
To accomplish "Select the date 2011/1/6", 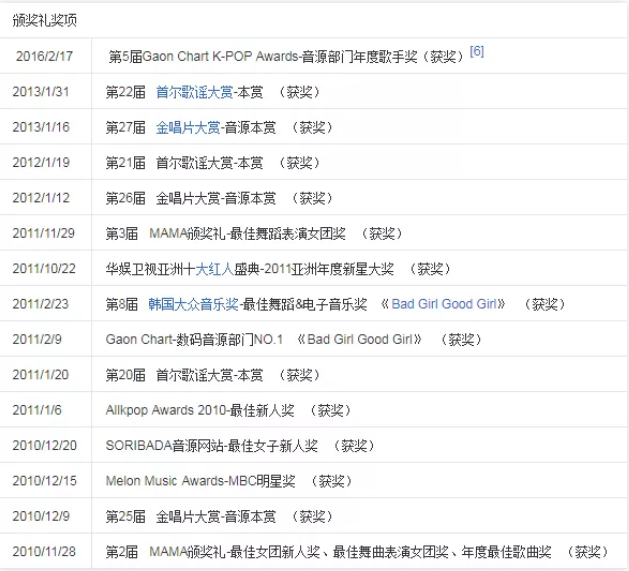I will pos(37,410).
